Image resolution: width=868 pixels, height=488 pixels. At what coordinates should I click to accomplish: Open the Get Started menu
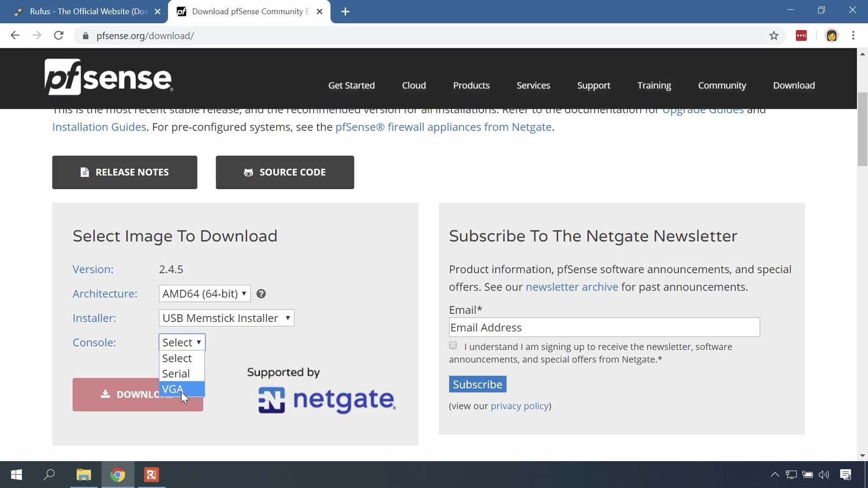click(352, 85)
